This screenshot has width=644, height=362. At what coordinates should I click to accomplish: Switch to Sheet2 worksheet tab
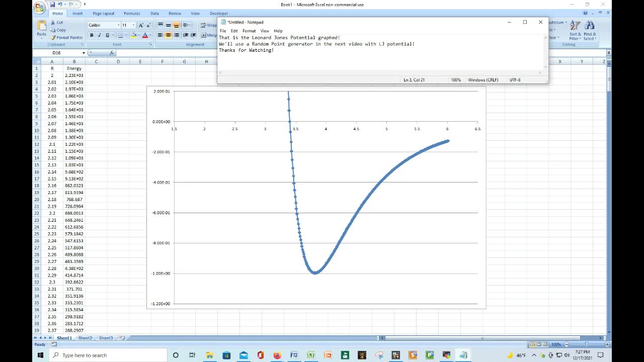(85, 338)
